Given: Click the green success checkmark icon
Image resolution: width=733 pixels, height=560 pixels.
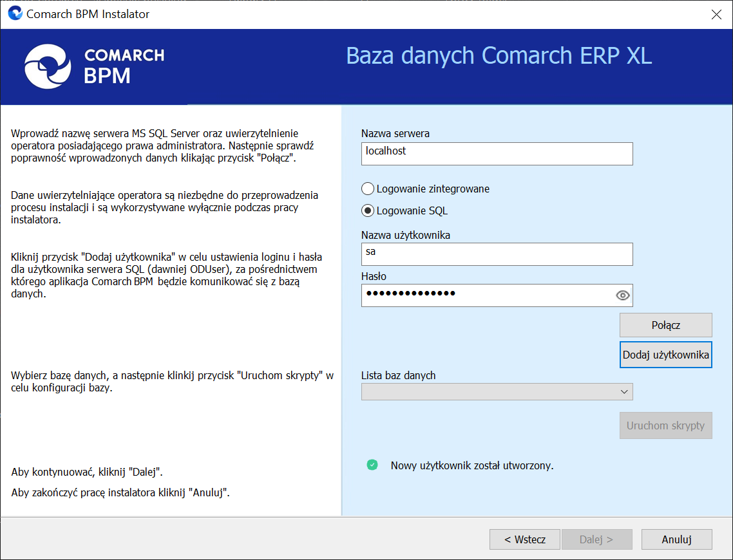Looking at the screenshot, I should point(372,465).
